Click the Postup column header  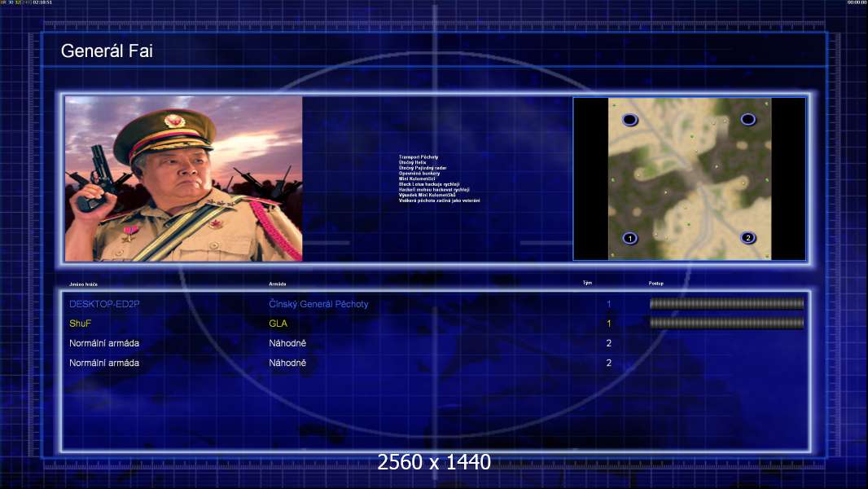click(656, 284)
